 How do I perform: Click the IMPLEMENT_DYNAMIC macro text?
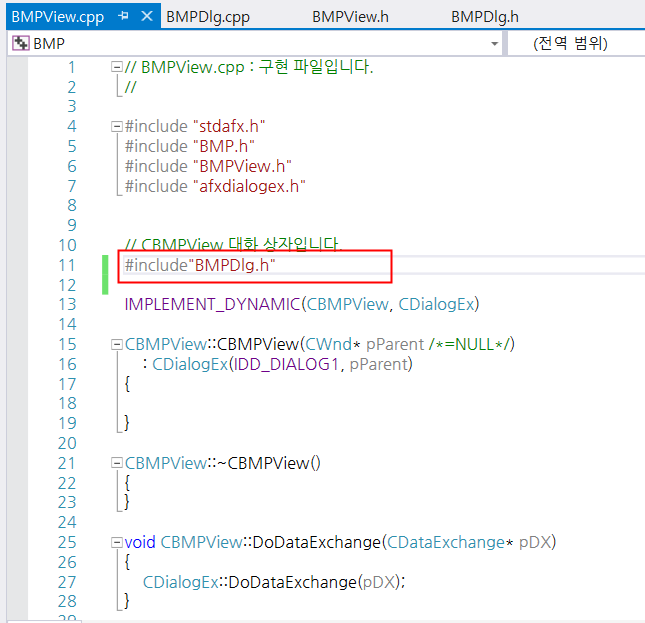point(212,305)
